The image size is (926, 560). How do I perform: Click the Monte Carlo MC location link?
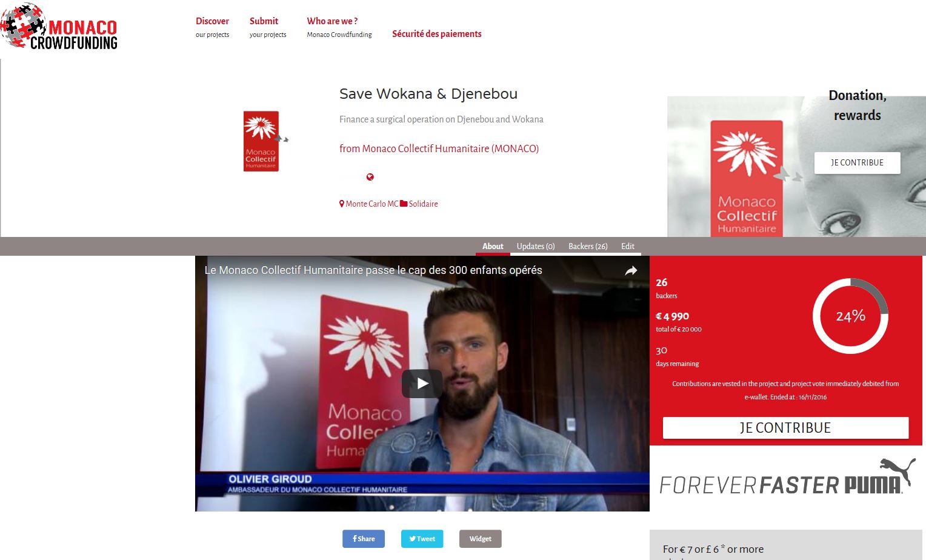coord(368,204)
